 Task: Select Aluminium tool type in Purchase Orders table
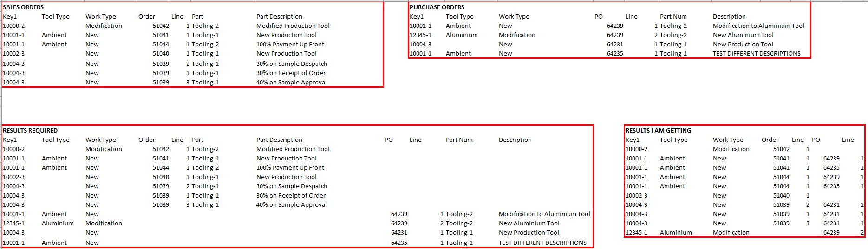click(462, 35)
